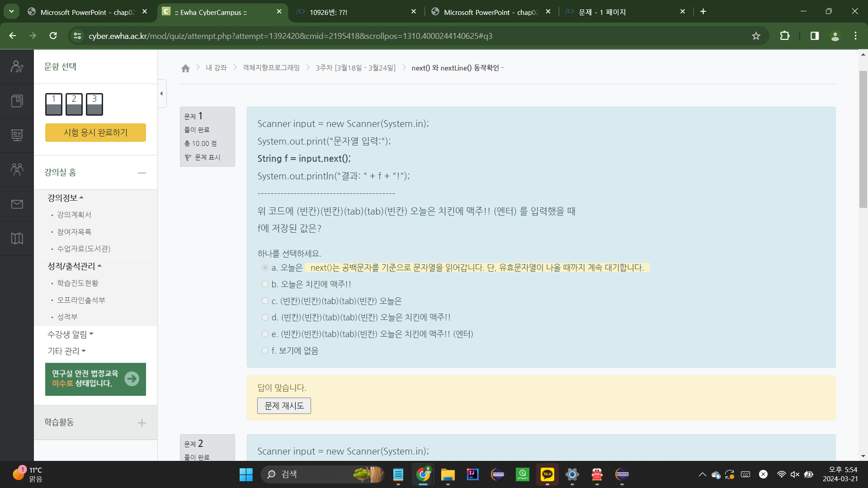
Task: Expand the 수강생 알림 dropdown
Action: click(x=70, y=334)
